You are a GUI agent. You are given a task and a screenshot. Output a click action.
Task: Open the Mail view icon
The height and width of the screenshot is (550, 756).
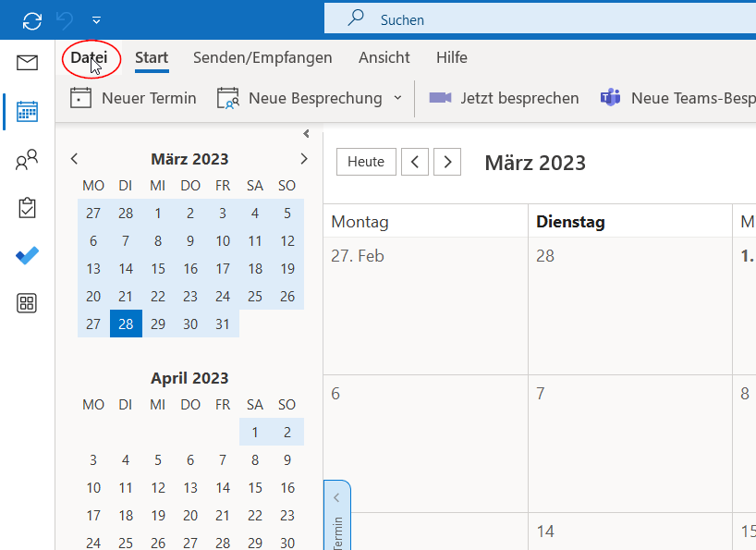27,62
